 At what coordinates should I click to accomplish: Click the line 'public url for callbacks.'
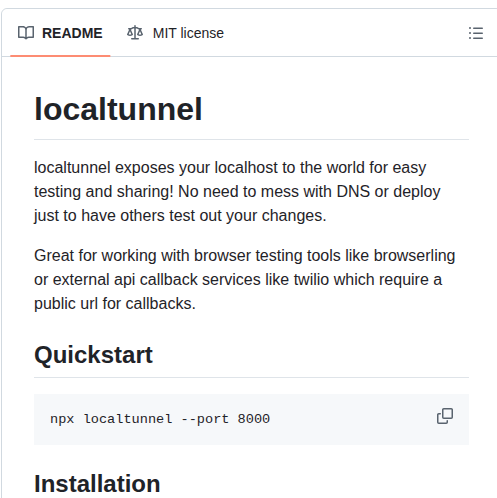[115, 304]
